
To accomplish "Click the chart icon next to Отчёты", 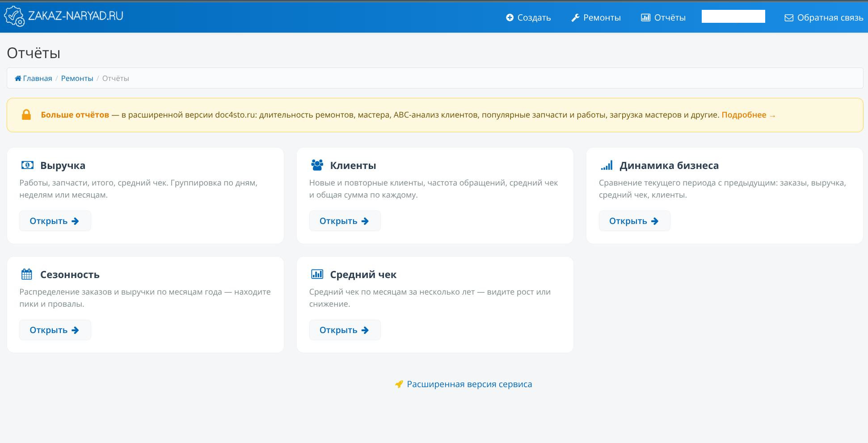I will tap(645, 17).
